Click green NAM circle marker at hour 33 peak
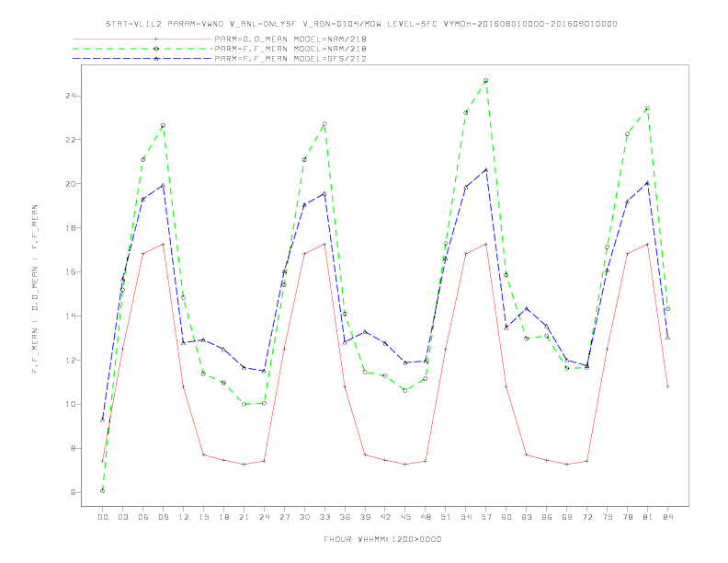Image resolution: width=728 pixels, height=563 pixels. pos(324,124)
